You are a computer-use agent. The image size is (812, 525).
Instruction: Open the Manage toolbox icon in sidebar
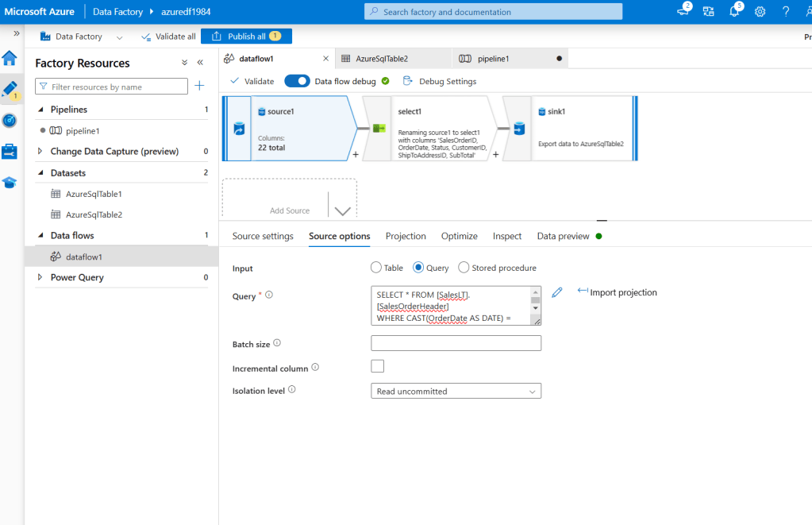[10, 151]
